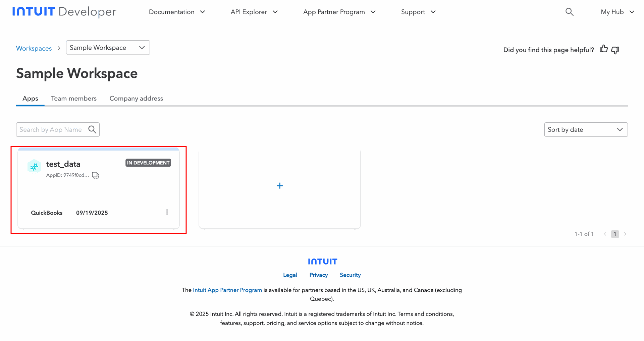
Task: Click the QuickBooks label on test_data card
Action: point(47,213)
